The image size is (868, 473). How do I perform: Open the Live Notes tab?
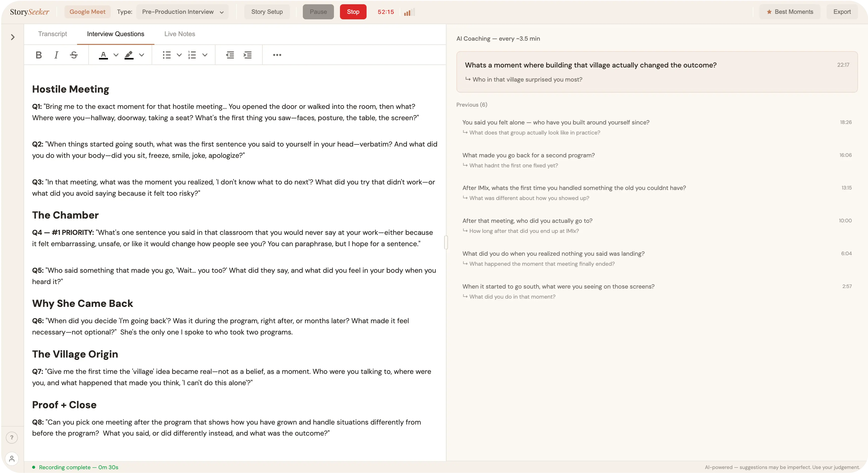coord(180,34)
